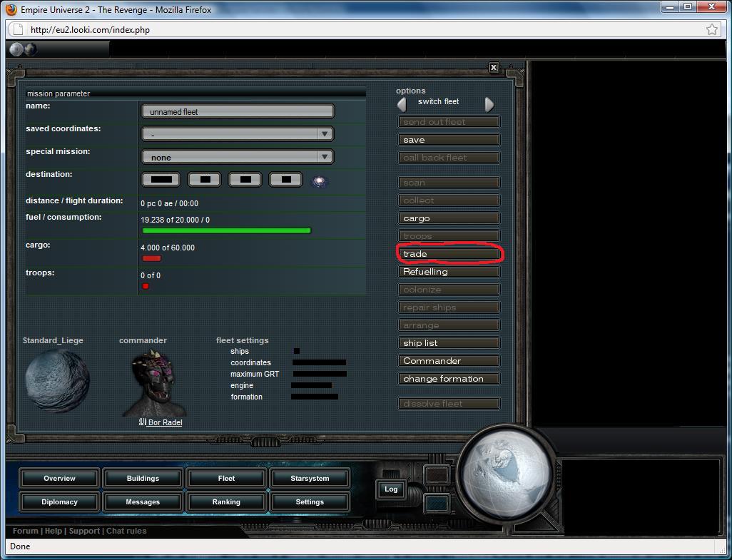732x560 pixels.
Task: Open the Log button
Action: [391, 489]
